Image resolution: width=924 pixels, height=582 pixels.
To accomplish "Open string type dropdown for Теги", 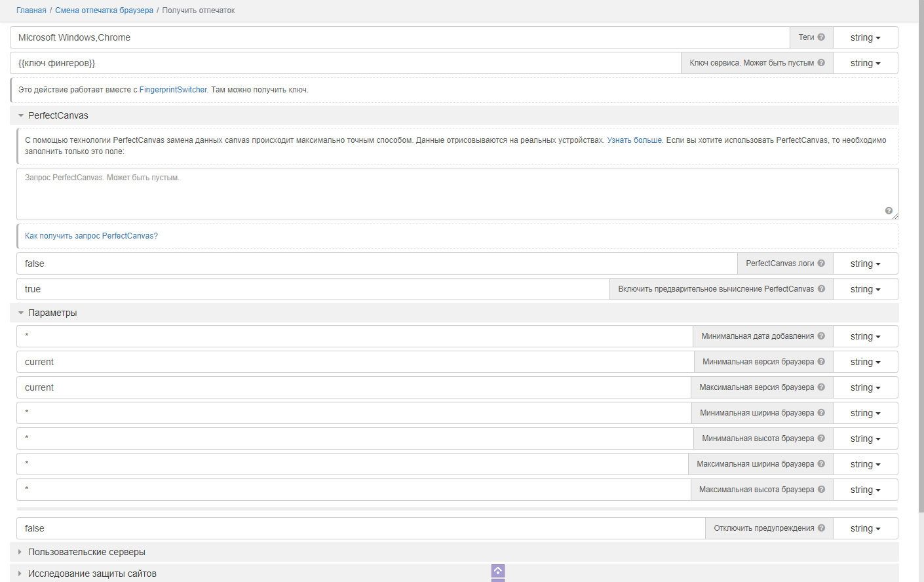I will click(x=865, y=38).
